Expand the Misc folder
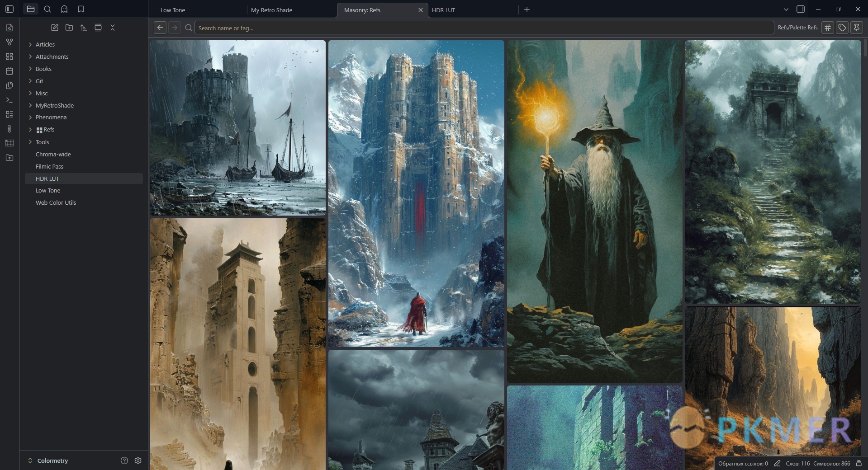 pos(30,93)
